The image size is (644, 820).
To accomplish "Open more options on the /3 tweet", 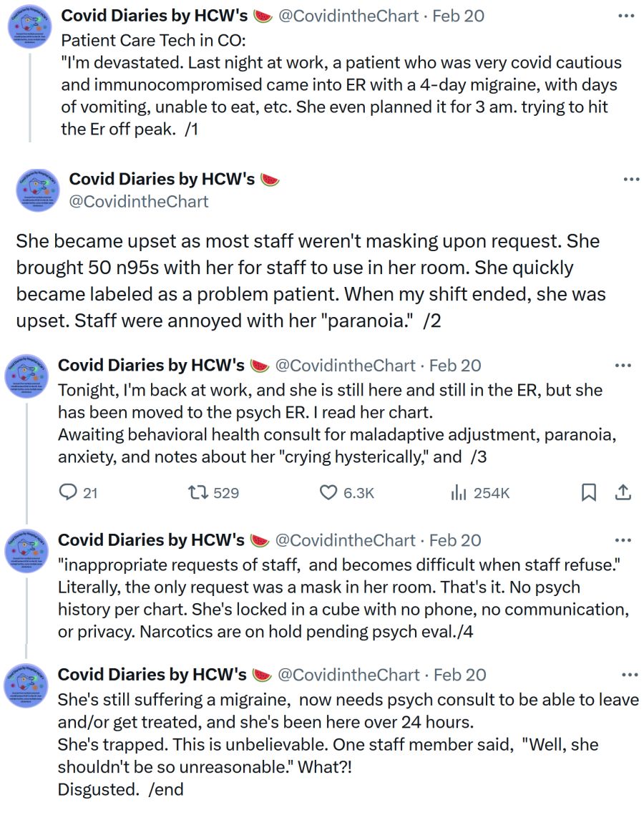I will coord(623,366).
